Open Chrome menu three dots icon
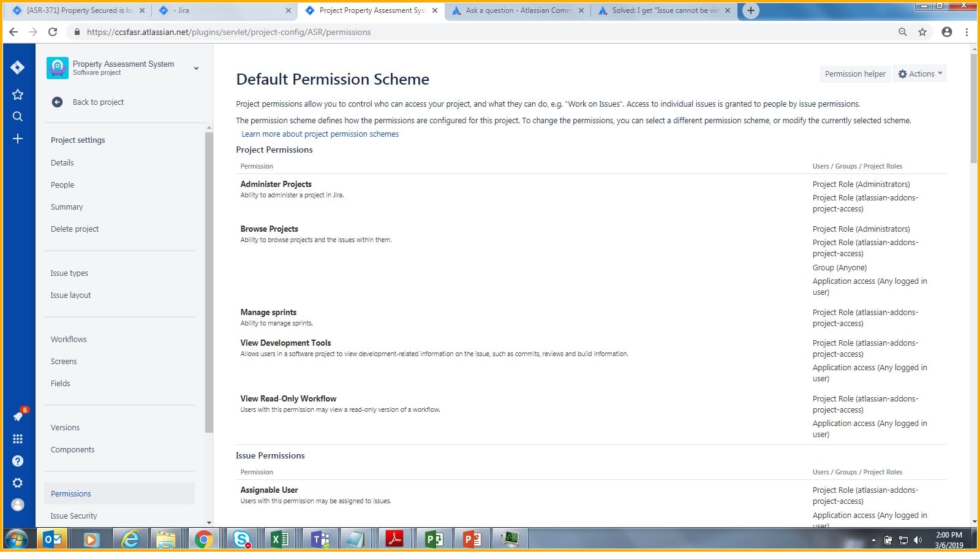The width and height of the screenshot is (980, 559). (967, 32)
